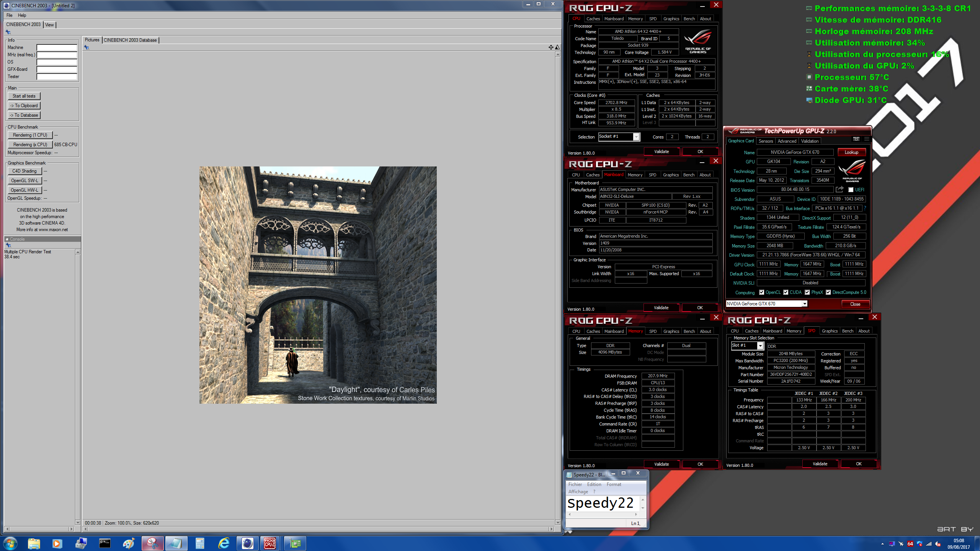This screenshot has width=980, height=551.
Task: Run C4D Shading benchmark
Action: (24, 171)
